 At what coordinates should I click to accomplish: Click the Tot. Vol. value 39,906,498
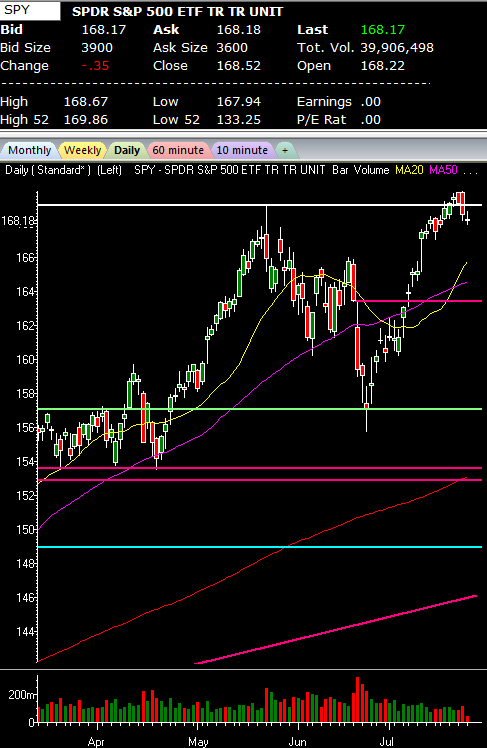click(397, 48)
